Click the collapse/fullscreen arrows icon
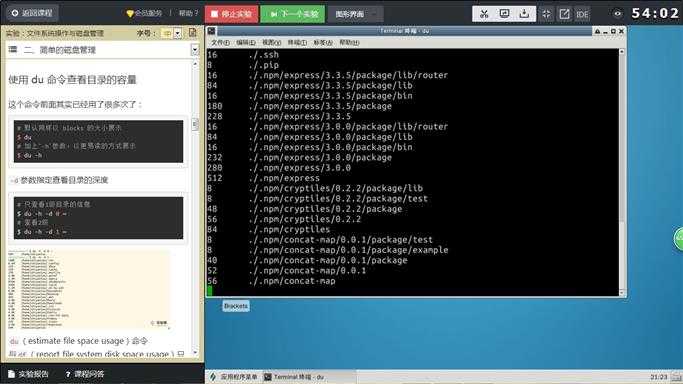The image size is (683, 384). point(546,14)
